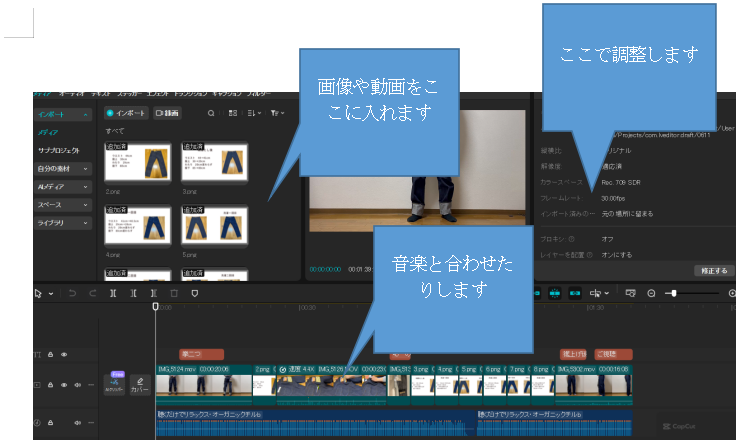Click the 修正する button in details panel
The height and width of the screenshot is (440, 736).
(x=714, y=271)
